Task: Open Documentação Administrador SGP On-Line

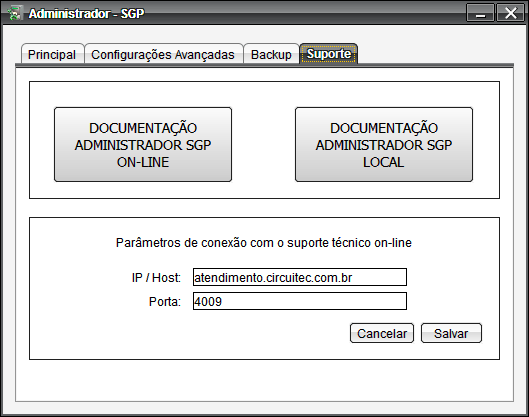Action: coord(143,145)
